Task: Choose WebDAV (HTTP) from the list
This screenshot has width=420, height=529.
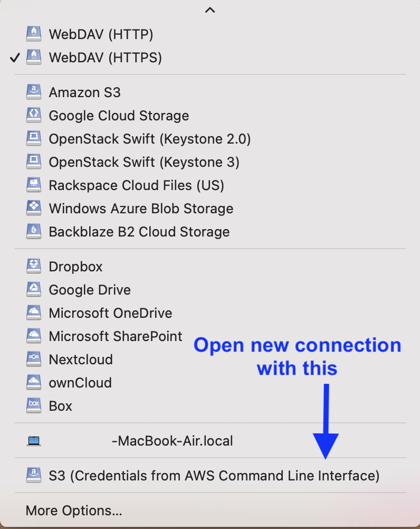Action: click(101, 34)
